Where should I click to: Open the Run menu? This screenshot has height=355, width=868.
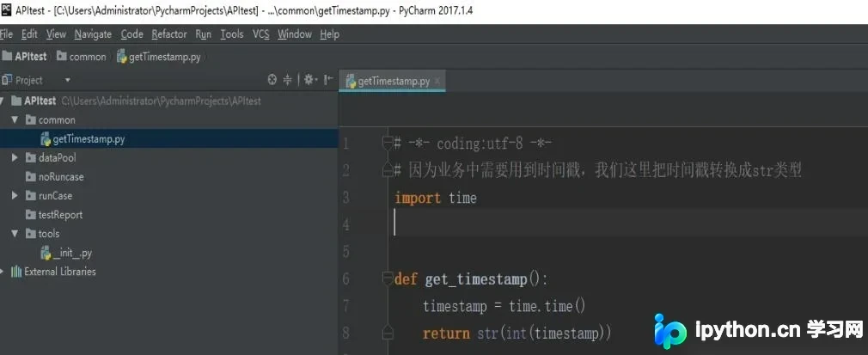click(203, 34)
